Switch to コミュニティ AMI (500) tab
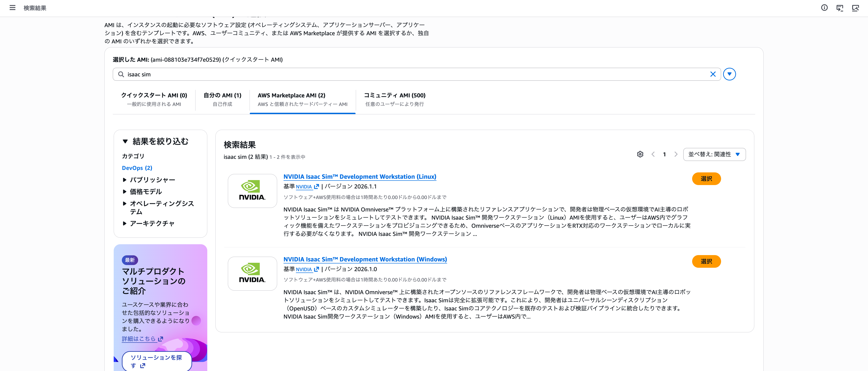Image resolution: width=868 pixels, height=371 pixels. pos(394,99)
